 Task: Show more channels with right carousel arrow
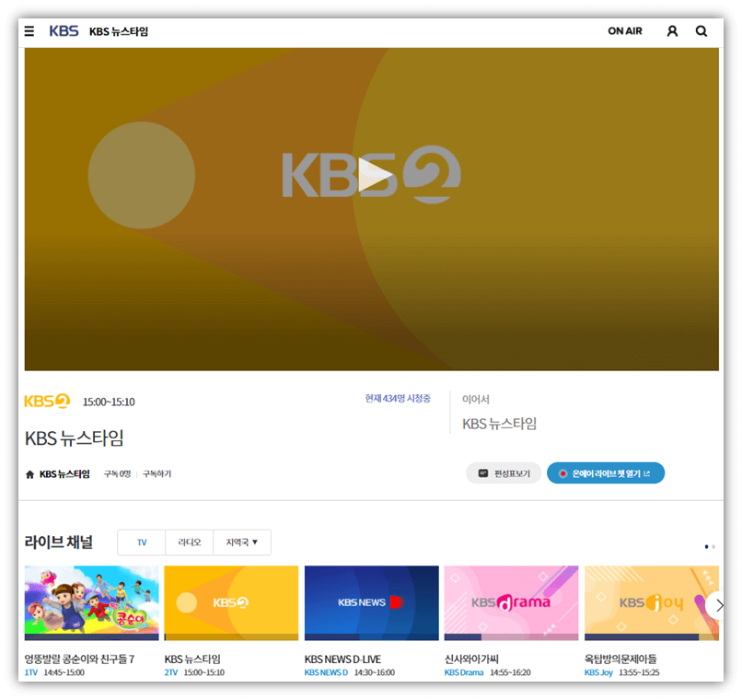coord(722,605)
